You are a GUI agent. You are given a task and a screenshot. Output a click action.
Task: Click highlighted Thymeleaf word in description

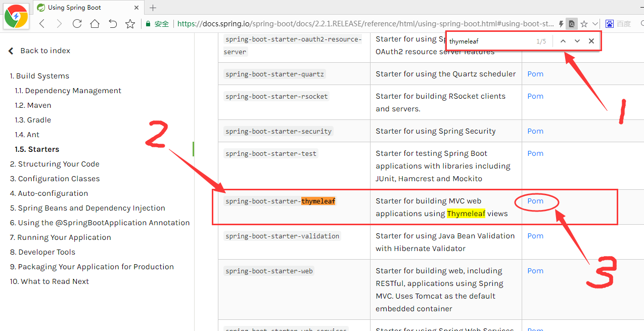466,214
